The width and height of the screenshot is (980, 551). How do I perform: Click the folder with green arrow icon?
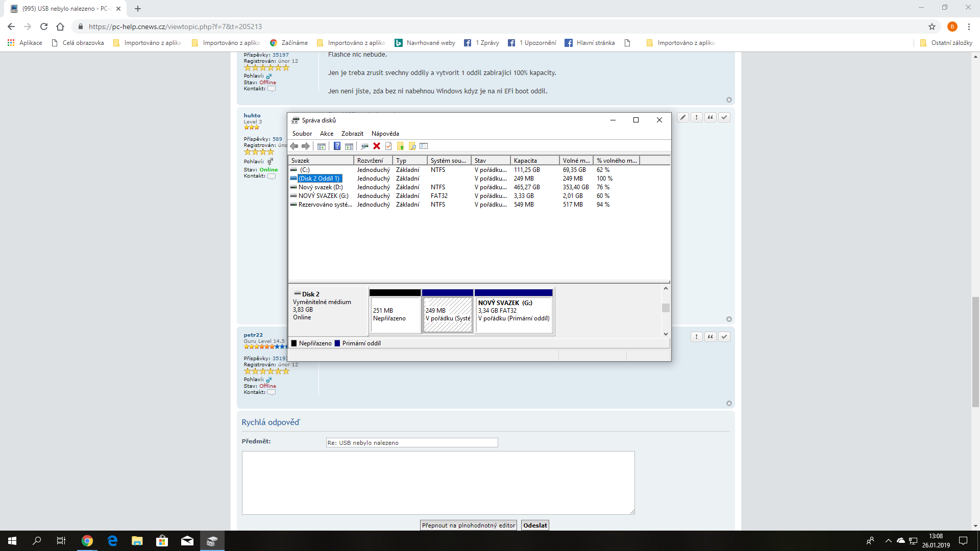point(400,146)
